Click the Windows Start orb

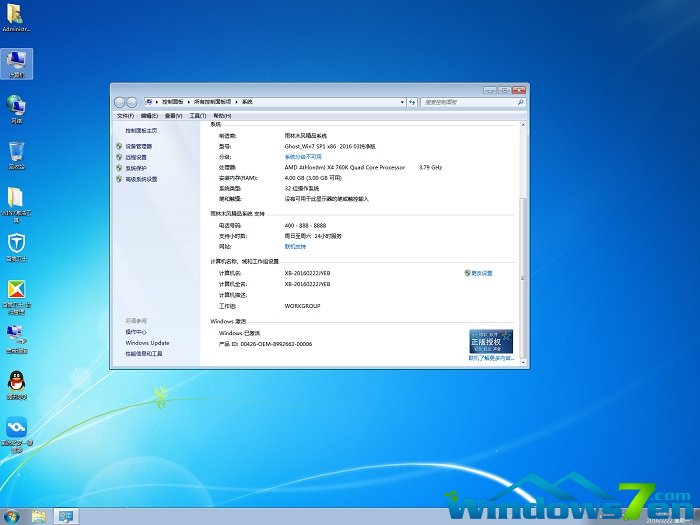click(11, 516)
